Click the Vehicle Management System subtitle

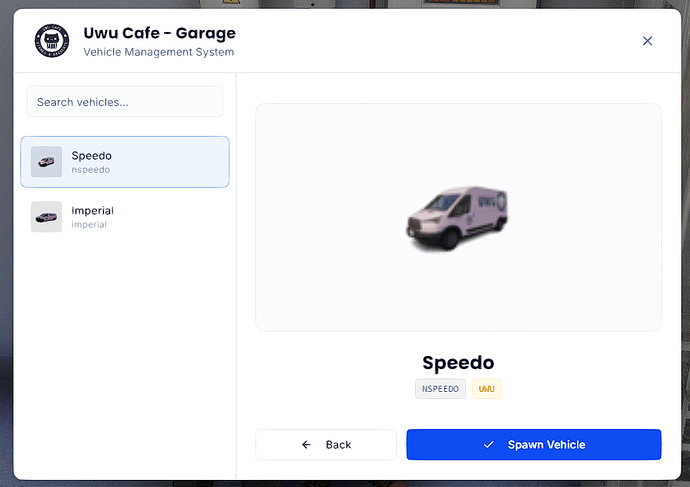pyautogui.click(x=158, y=52)
